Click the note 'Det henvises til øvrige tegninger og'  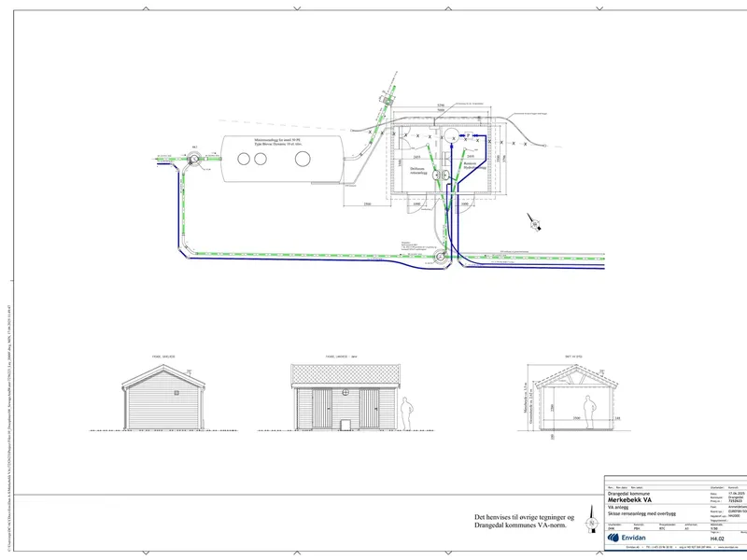point(524,517)
